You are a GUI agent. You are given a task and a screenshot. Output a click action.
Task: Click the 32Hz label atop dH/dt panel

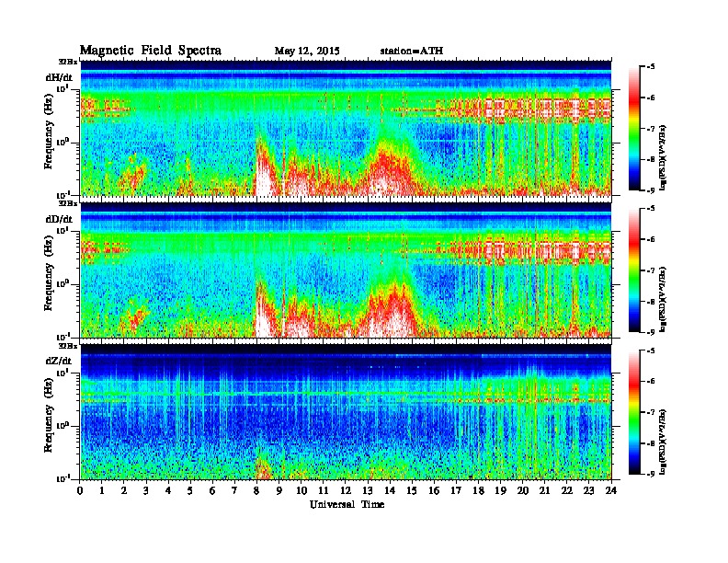click(67, 61)
